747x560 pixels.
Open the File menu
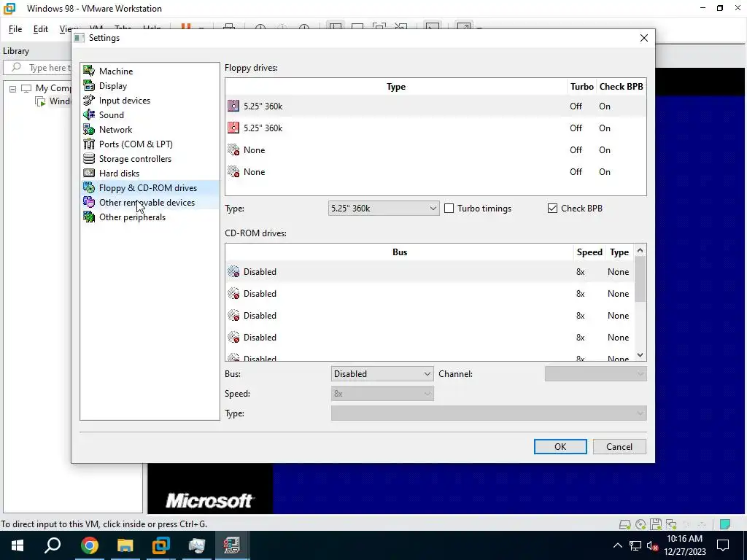point(15,29)
